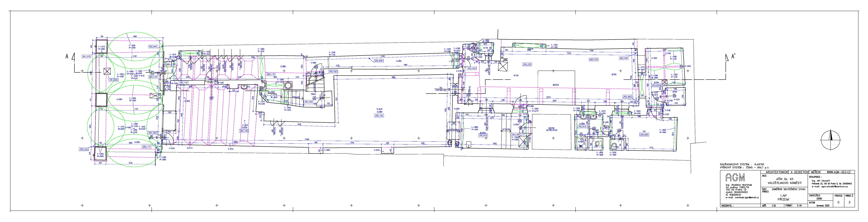Click the agm.chmelir@centrum.cz email
This screenshot has width=868, height=222.
835,187
